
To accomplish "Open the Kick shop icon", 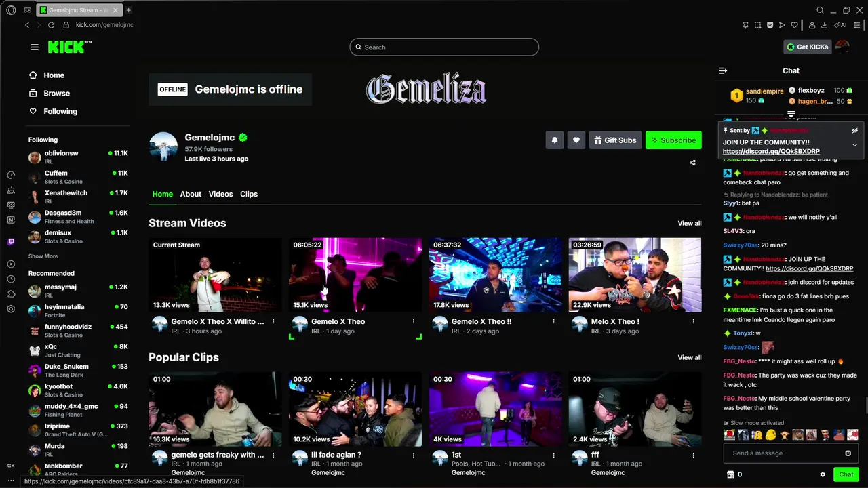I will point(730,474).
